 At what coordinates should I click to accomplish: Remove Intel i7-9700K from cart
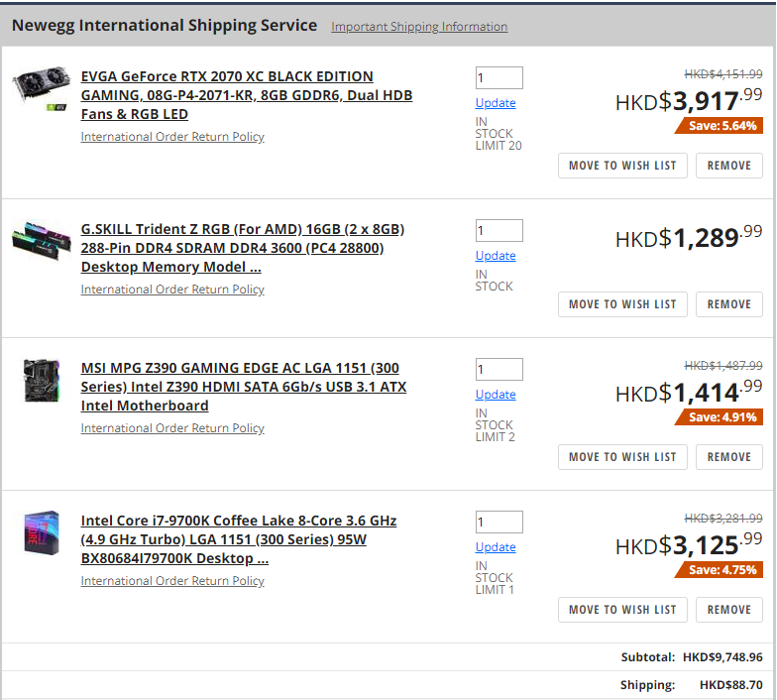[729, 610]
